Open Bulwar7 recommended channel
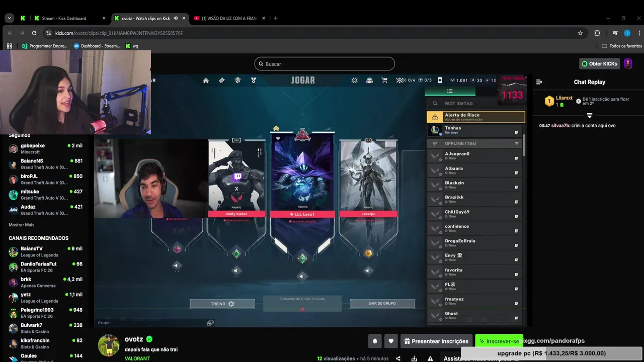 45,328
